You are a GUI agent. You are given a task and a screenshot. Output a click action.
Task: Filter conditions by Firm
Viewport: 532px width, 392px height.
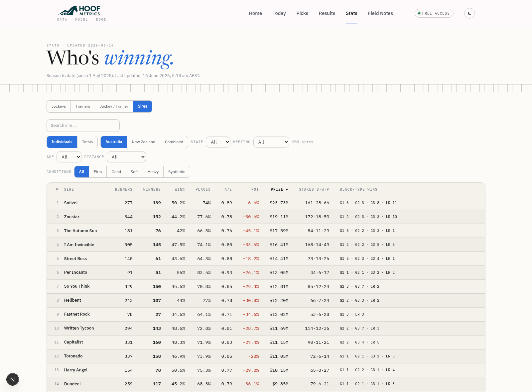[x=98, y=172]
